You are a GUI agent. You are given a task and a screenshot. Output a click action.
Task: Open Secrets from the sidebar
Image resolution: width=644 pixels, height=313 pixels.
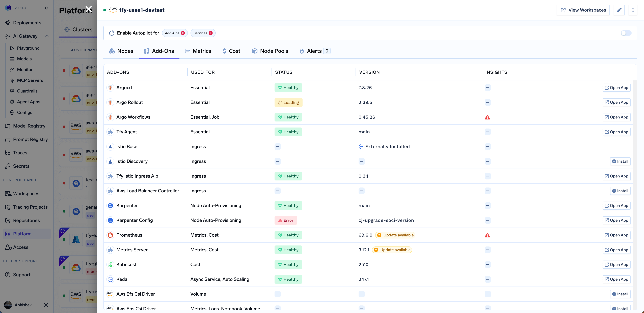pos(21,166)
